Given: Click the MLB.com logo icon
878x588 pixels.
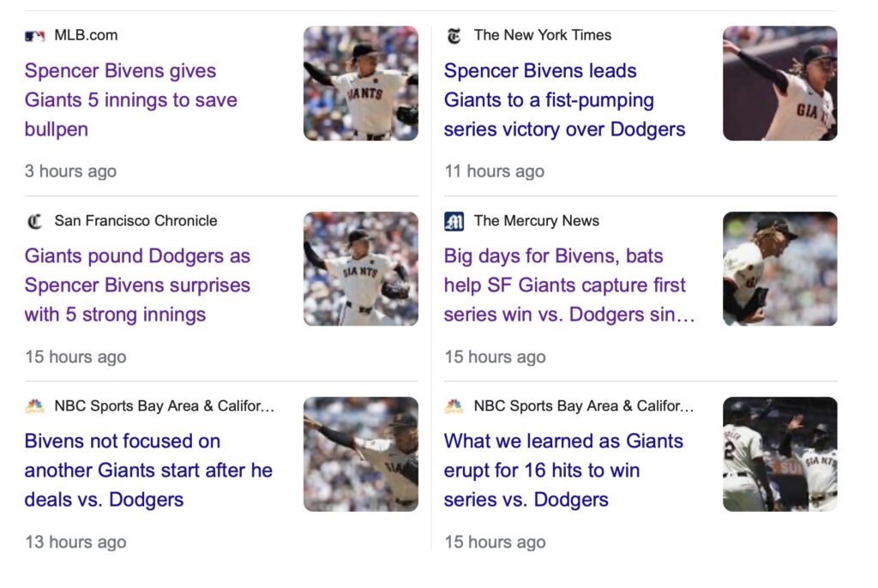Looking at the screenshot, I should click(34, 36).
